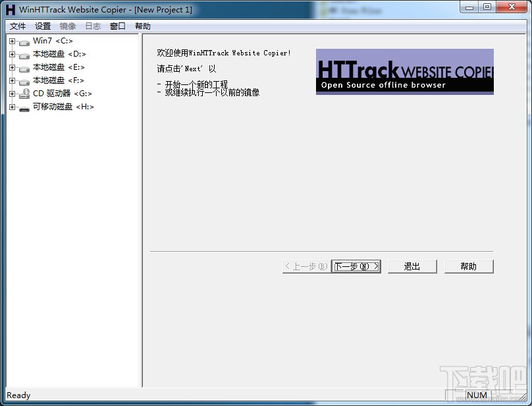Open the 日志 menu
Viewport: 532px width, 406px height.
click(93, 26)
